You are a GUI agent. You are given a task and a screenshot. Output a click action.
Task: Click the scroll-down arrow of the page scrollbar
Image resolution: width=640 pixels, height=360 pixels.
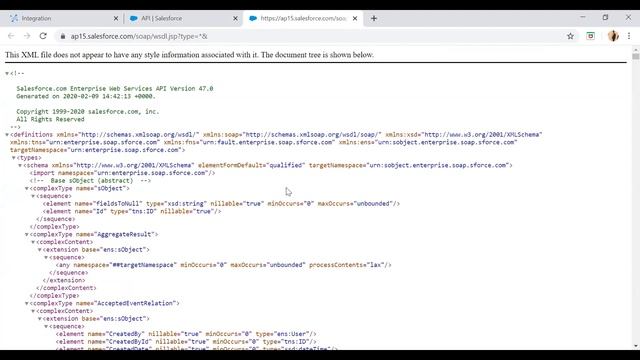(636, 346)
